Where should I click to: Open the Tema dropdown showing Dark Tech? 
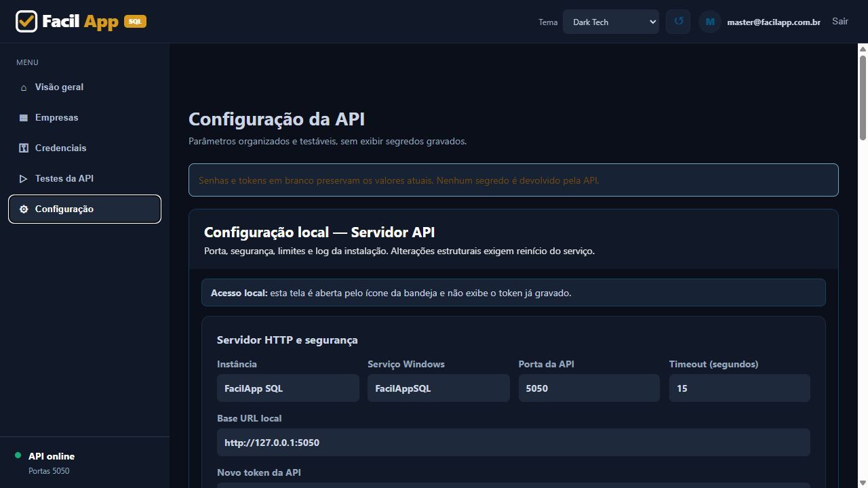pos(611,22)
